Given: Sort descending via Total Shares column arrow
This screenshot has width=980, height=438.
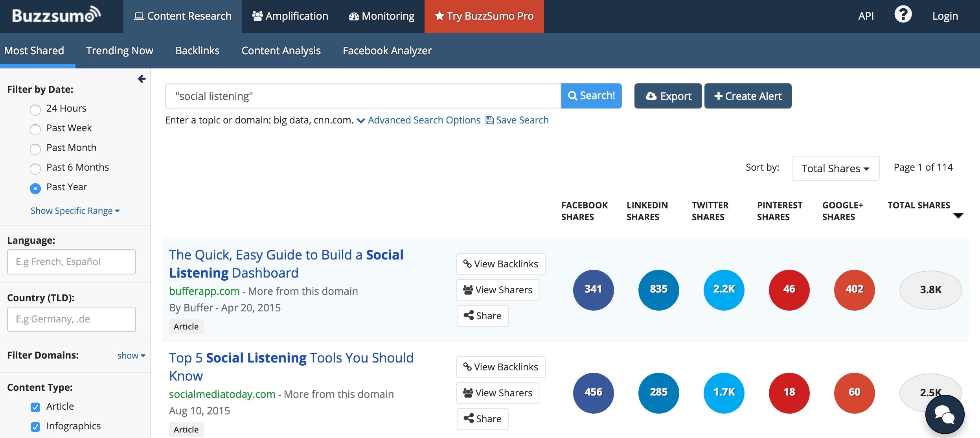Looking at the screenshot, I should pos(958,215).
